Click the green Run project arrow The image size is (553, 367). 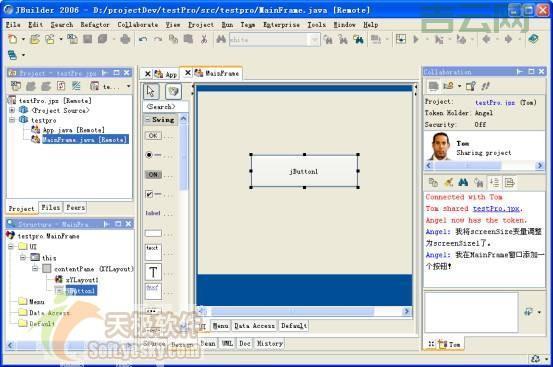point(416,39)
